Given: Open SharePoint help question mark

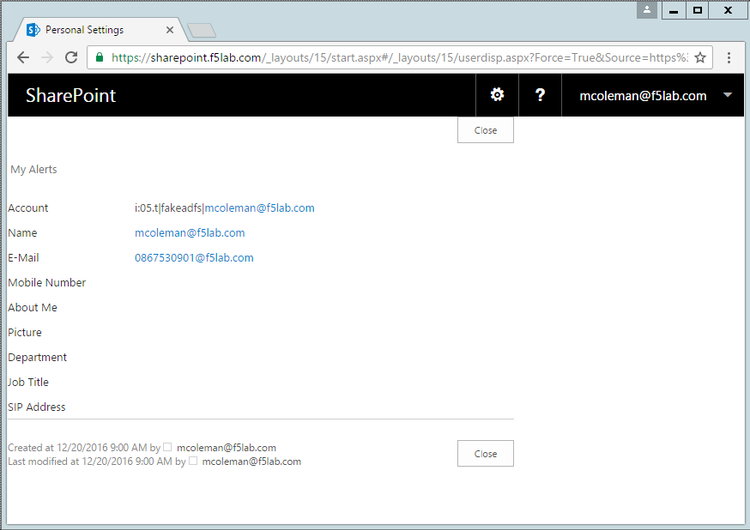Looking at the screenshot, I should point(540,95).
